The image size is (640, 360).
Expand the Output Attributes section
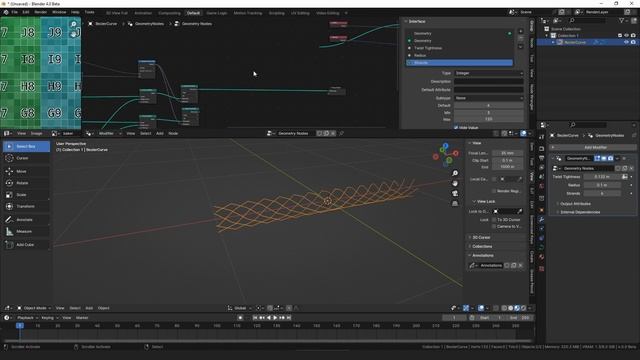[x=575, y=203]
